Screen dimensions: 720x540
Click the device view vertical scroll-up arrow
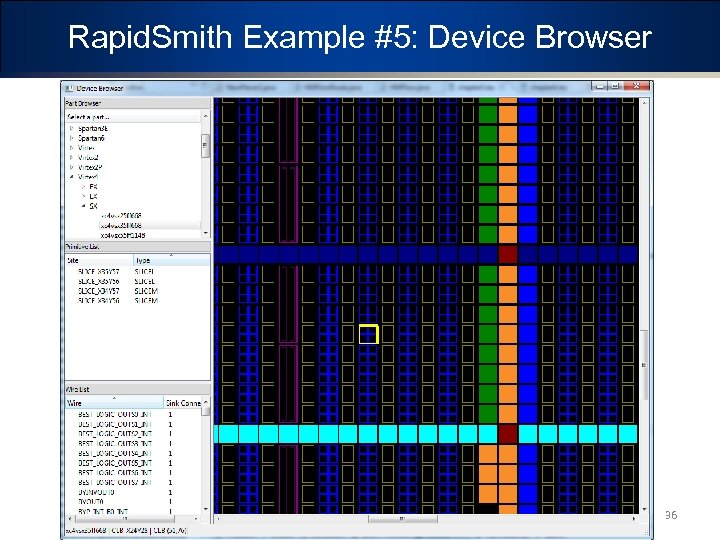[644, 102]
